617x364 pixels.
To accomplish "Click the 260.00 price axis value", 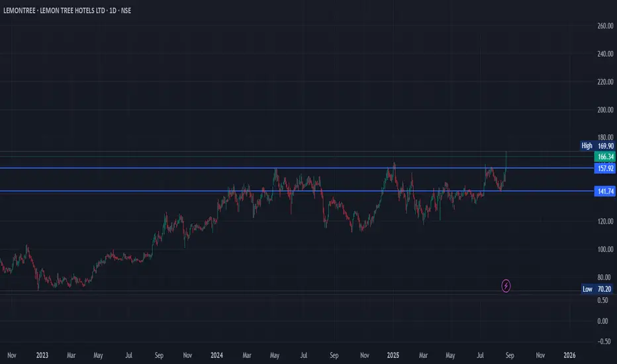I will 605,26.
